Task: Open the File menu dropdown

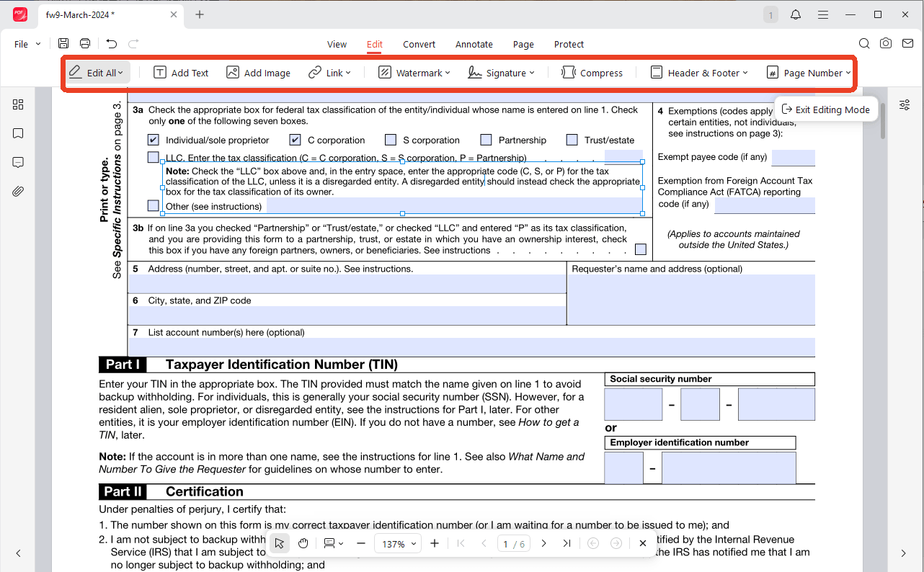Action: pyautogui.click(x=28, y=44)
